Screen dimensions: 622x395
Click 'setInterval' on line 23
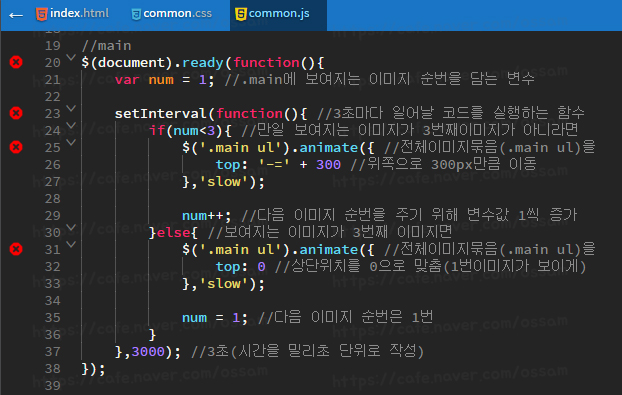click(x=161, y=114)
